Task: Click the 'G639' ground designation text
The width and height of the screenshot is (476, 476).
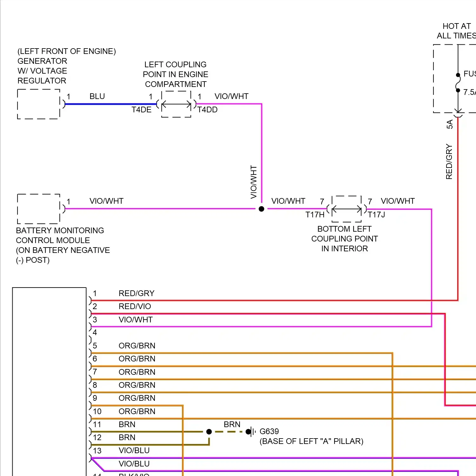Action: pyautogui.click(x=269, y=431)
